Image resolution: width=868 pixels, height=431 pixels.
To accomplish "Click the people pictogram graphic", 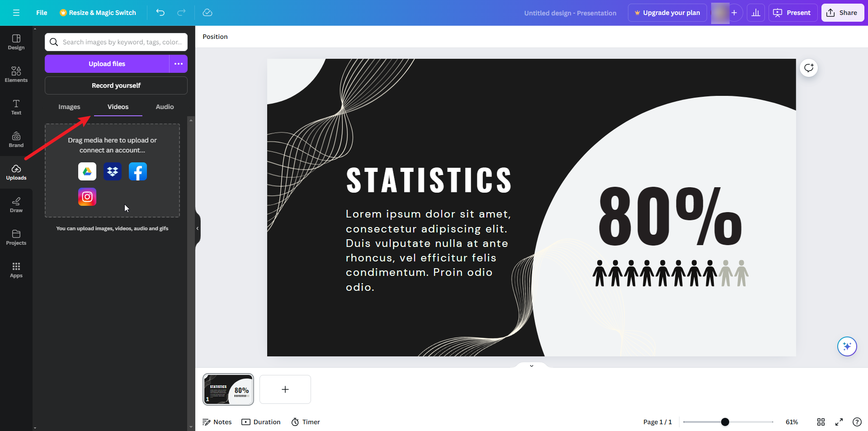I will (670, 273).
